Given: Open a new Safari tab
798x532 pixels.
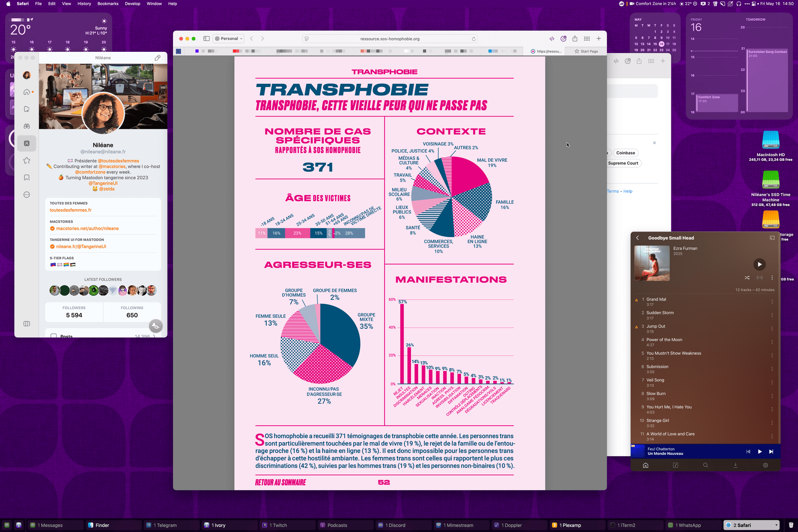Looking at the screenshot, I should pyautogui.click(x=598, y=39).
